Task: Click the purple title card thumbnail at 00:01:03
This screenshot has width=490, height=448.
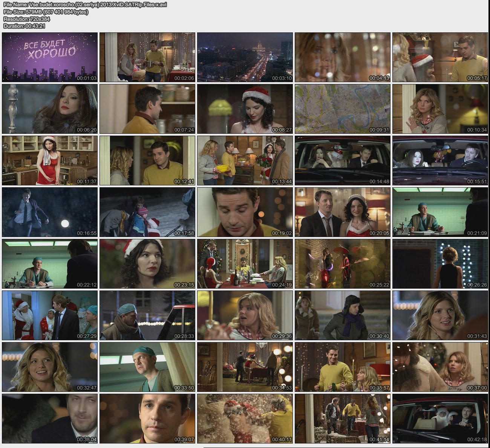Action: point(50,57)
